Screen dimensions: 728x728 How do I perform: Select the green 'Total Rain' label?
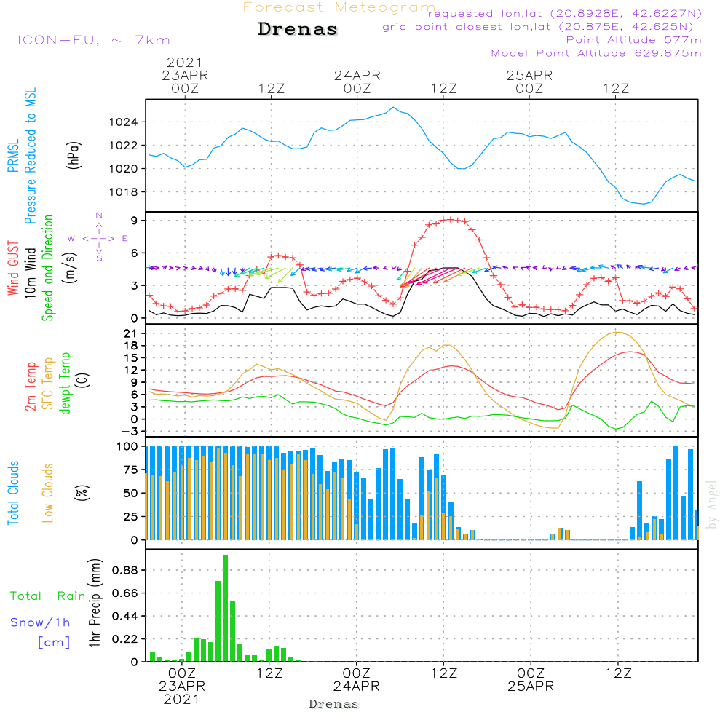coord(48,596)
